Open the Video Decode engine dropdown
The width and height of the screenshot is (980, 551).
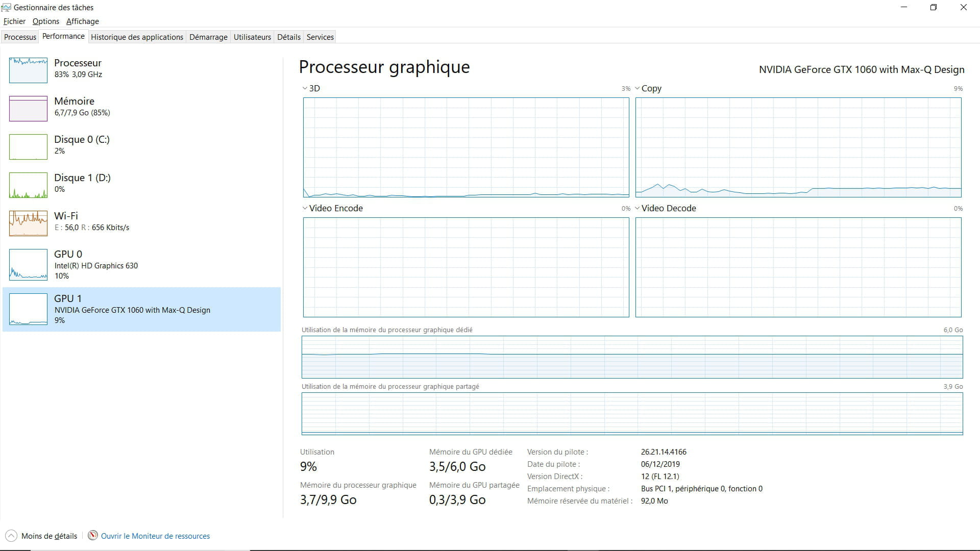(x=637, y=208)
